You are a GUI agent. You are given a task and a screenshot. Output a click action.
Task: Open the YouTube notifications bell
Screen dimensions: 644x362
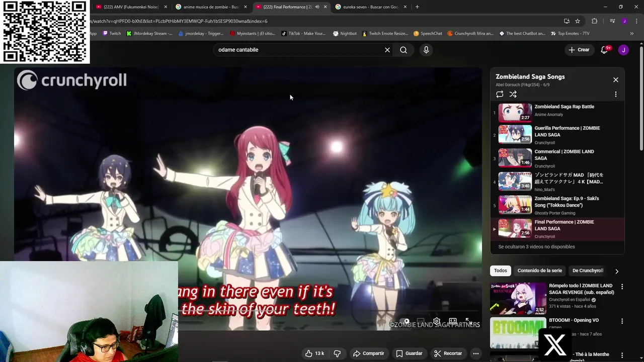click(605, 50)
